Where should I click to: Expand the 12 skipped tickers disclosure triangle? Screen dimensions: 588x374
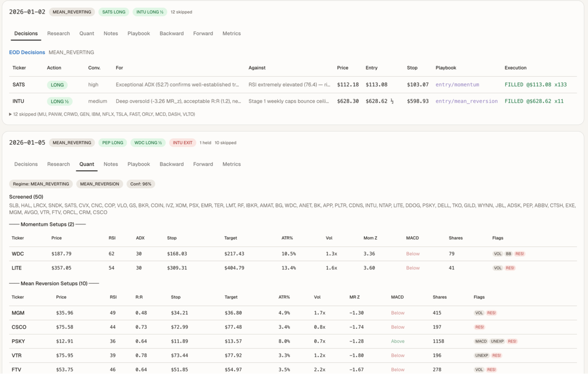(x=10, y=114)
